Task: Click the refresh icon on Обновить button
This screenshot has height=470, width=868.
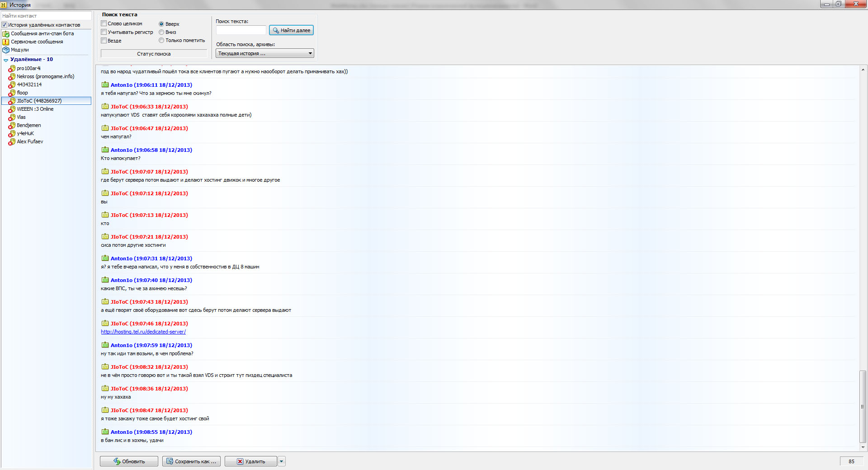Action: 117,461
